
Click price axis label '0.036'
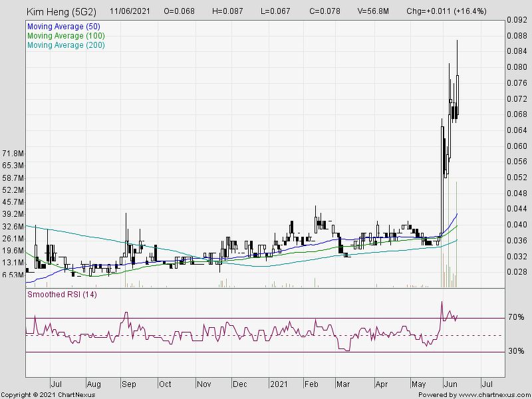coord(517,241)
